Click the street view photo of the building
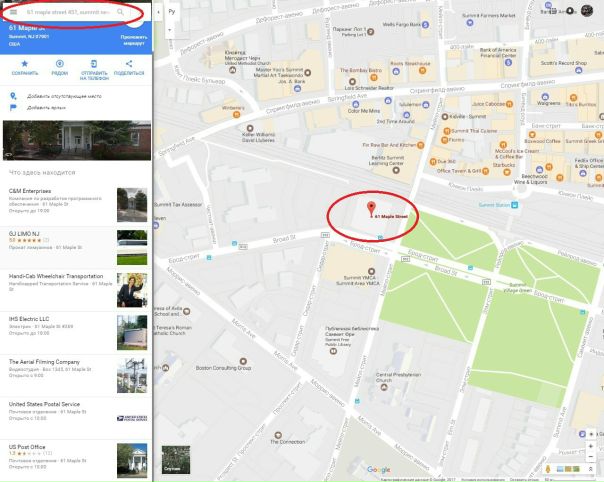Viewport: 604px width, 482px height. pos(76,140)
